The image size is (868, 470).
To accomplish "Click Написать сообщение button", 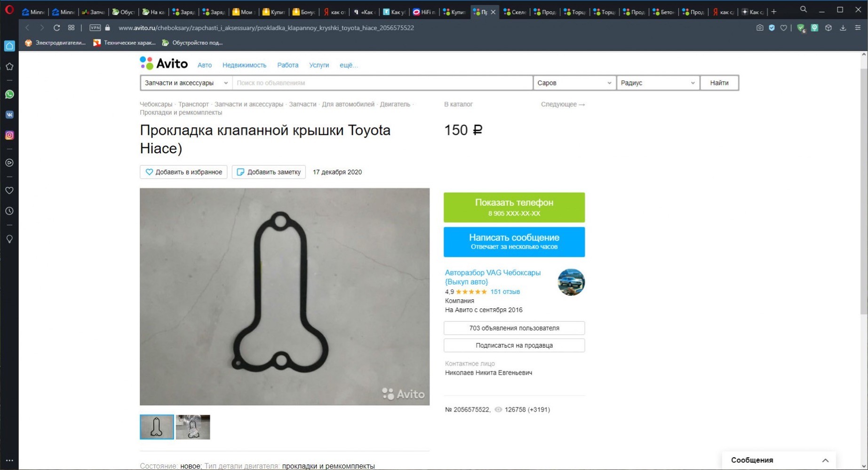I will [x=514, y=242].
